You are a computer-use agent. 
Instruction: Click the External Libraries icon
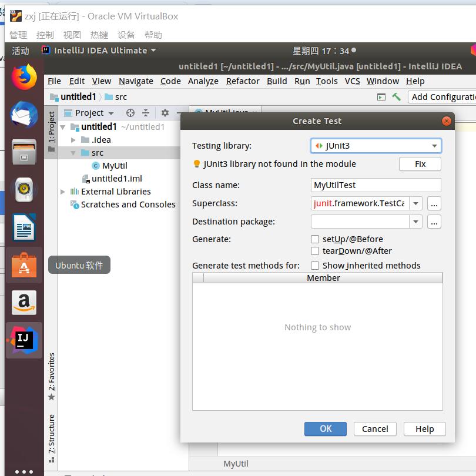tap(75, 192)
